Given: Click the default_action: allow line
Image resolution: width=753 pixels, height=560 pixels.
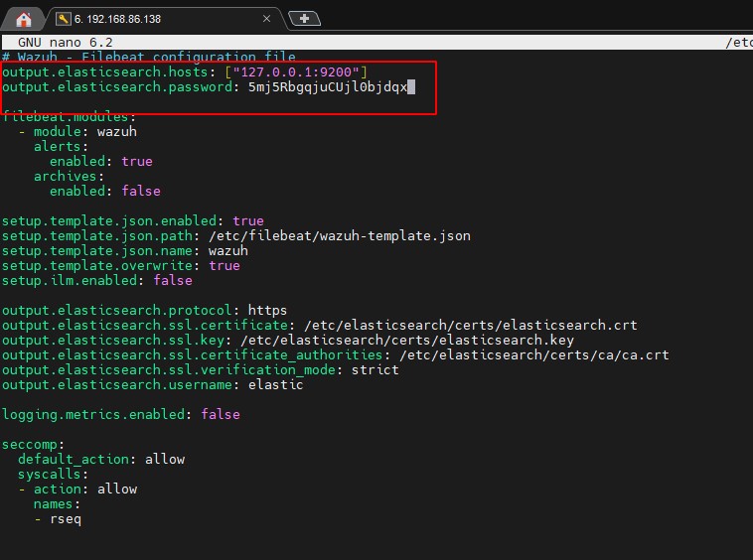Looking at the screenshot, I should (101, 460).
